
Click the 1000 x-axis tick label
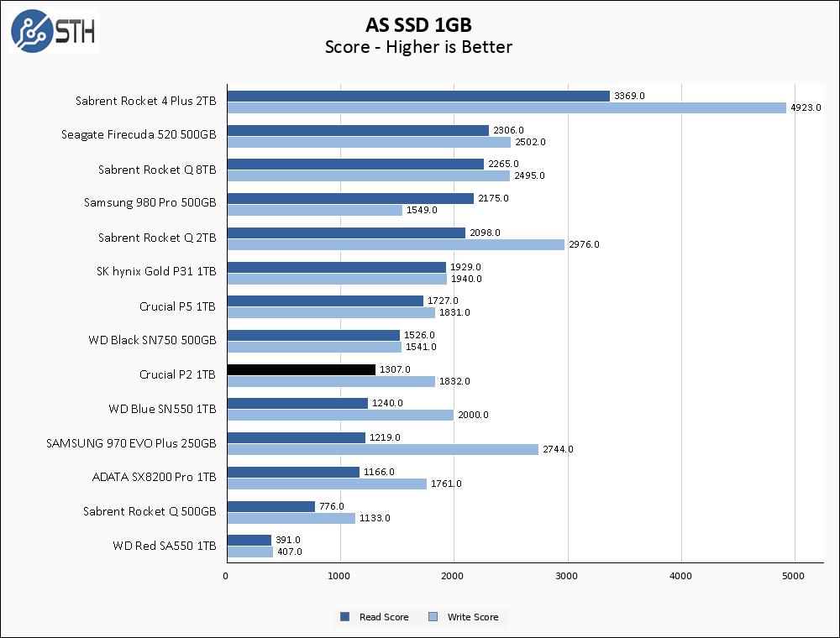point(339,576)
